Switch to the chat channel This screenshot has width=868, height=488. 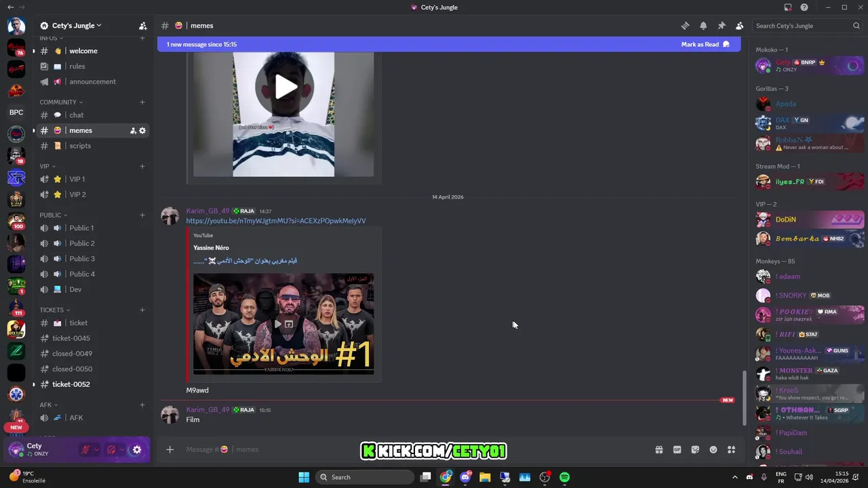click(93, 115)
